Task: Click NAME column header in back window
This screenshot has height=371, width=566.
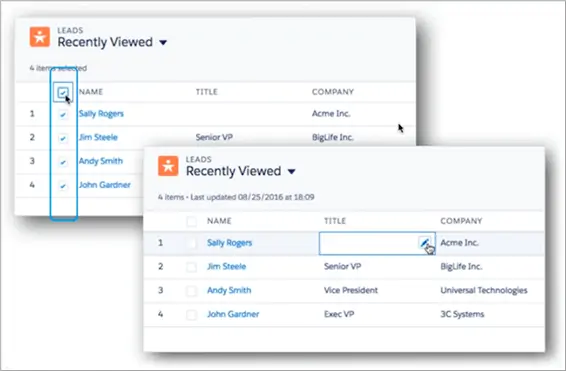Action: coord(91,92)
